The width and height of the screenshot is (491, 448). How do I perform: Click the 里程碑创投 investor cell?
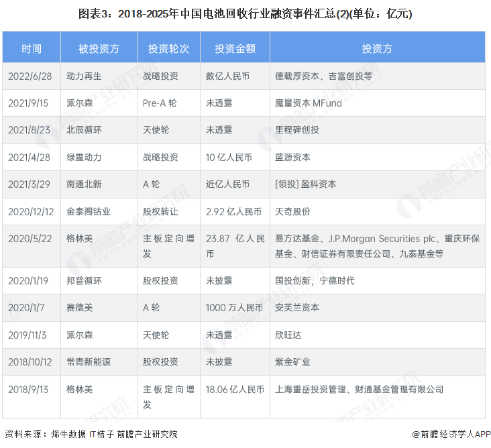pos(378,130)
